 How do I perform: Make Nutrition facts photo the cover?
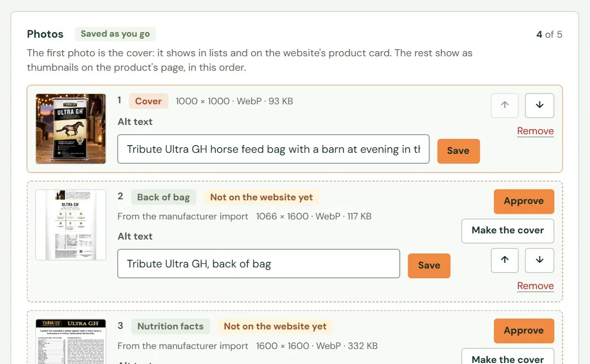coord(507,356)
